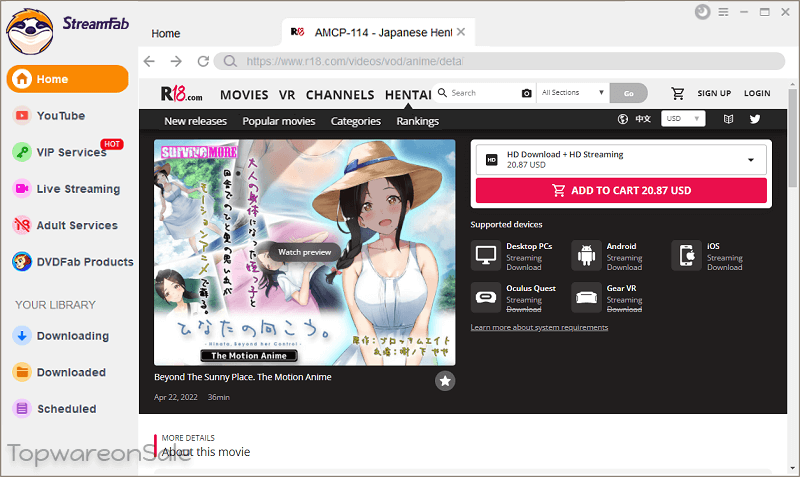This screenshot has width=800, height=477.
Task: Click the LOGIN link
Action: point(757,93)
